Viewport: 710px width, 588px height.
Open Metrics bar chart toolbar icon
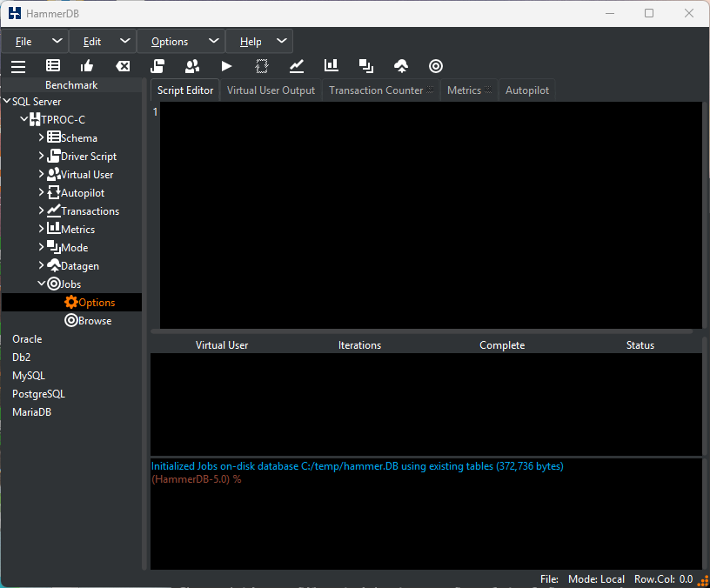tap(332, 66)
